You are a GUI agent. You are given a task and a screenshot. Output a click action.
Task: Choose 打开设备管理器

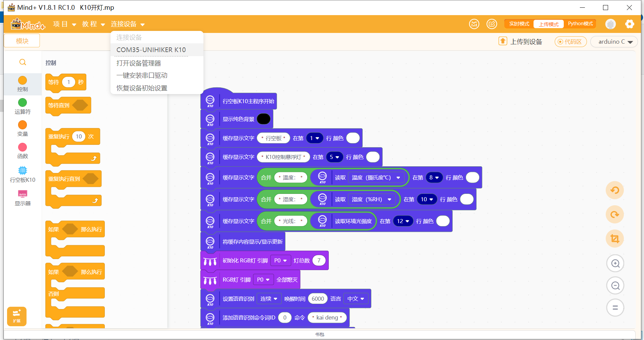point(157,63)
